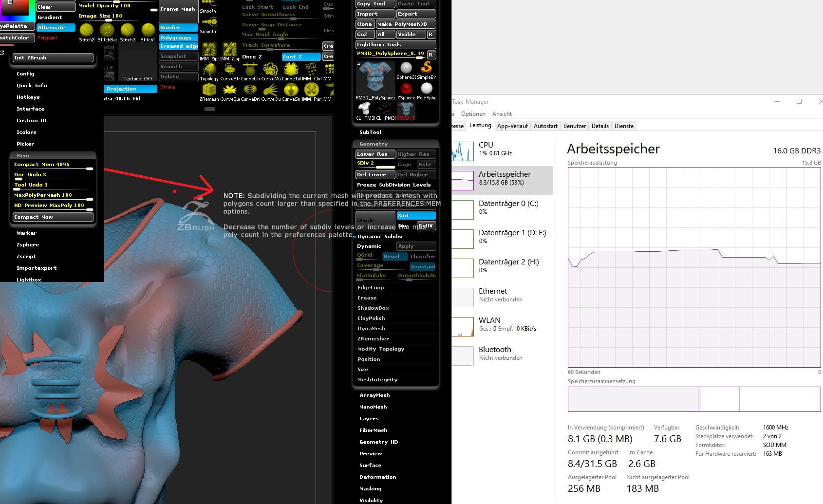Select WLAN entry in Task-Manager sidebar

(x=503, y=327)
